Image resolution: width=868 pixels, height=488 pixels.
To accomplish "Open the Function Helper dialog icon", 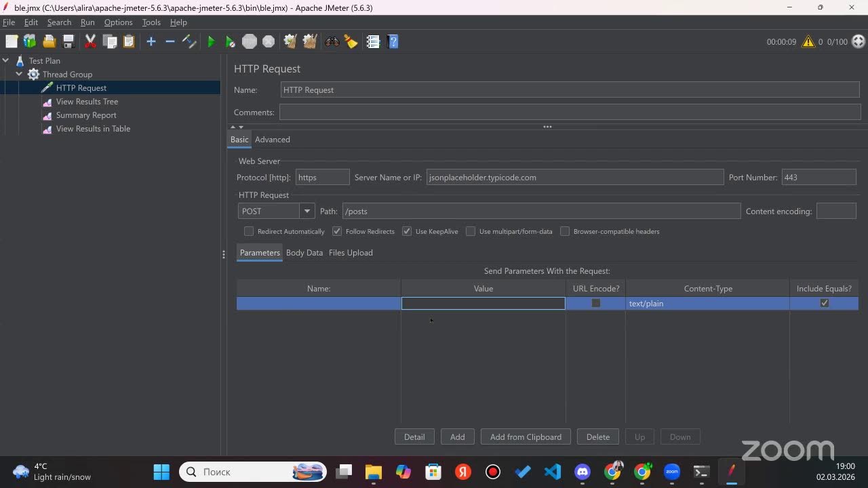I will click(373, 41).
